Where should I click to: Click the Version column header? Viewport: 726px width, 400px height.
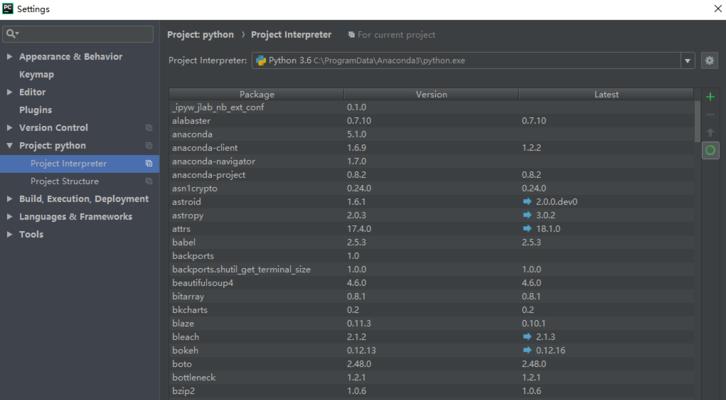[x=432, y=94]
